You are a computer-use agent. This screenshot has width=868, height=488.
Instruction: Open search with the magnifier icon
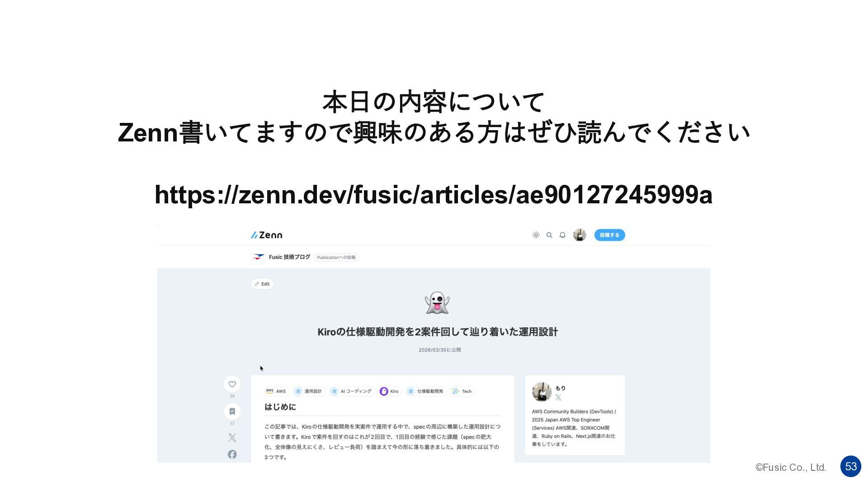549,235
